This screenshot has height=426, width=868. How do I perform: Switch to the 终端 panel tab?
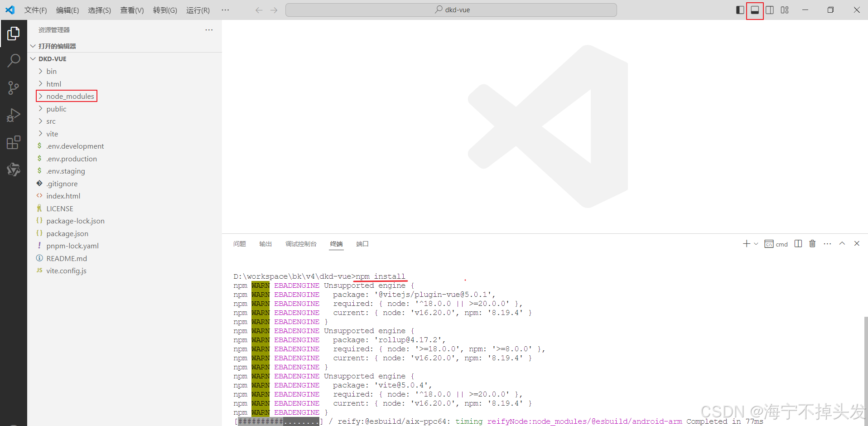(x=336, y=244)
